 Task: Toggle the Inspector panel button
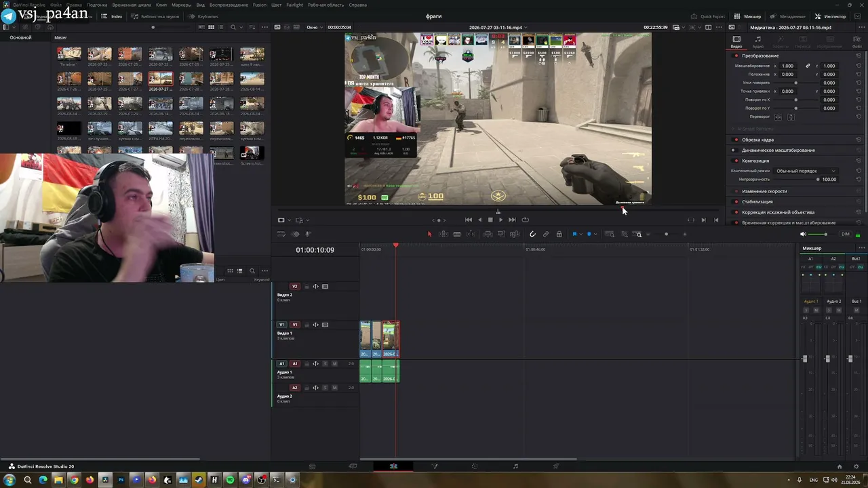pyautogui.click(x=831, y=16)
